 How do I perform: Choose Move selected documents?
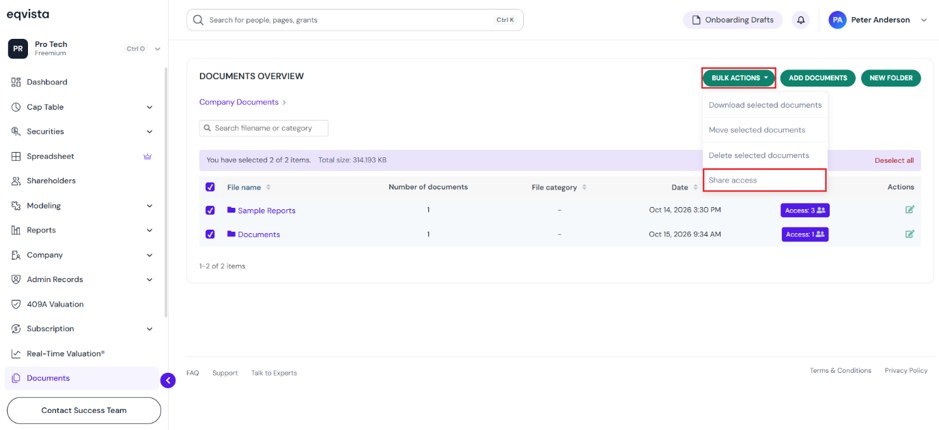click(765, 130)
